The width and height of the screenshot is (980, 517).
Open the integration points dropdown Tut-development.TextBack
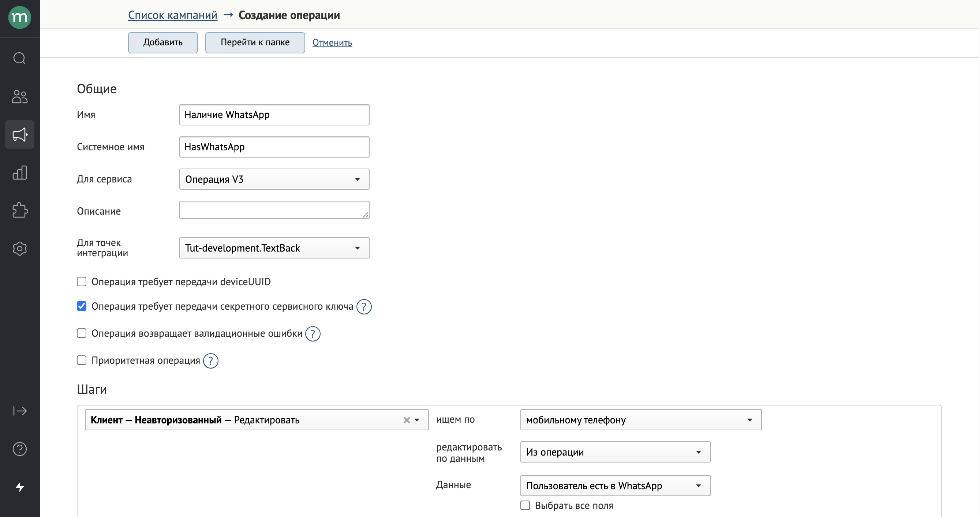click(274, 248)
